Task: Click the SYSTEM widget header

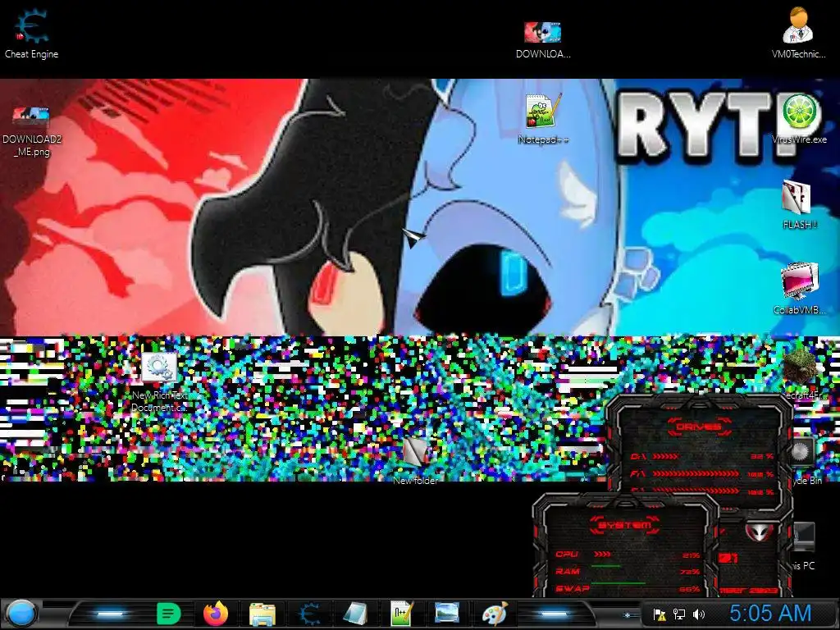Action: pos(624,525)
